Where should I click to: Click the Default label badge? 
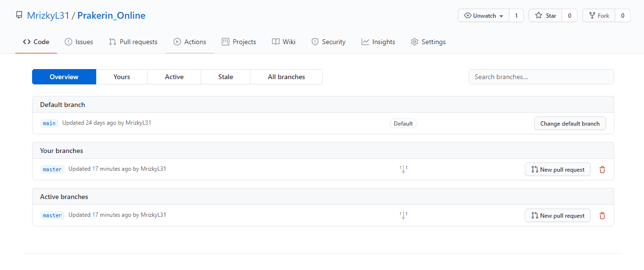click(403, 123)
